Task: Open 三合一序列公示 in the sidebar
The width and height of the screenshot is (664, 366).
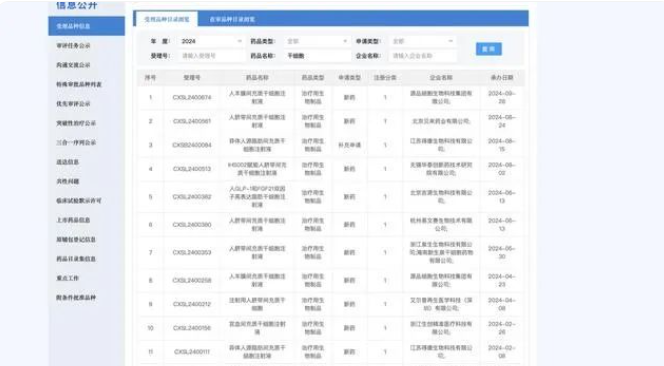Action: click(76, 142)
